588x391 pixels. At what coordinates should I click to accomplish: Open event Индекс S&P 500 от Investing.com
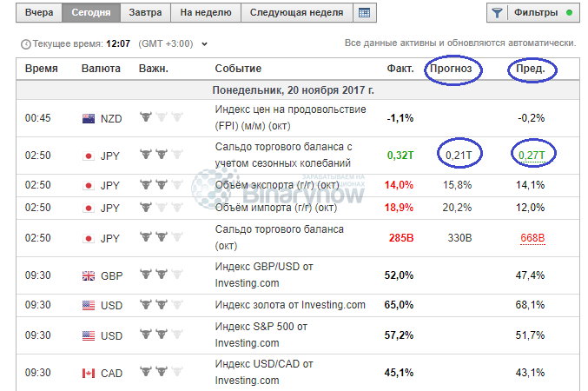[261, 335]
